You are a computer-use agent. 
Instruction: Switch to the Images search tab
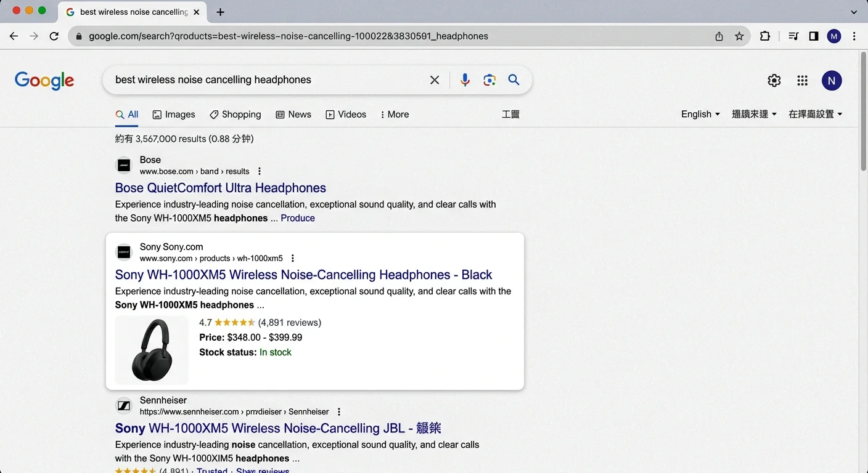[174, 114]
